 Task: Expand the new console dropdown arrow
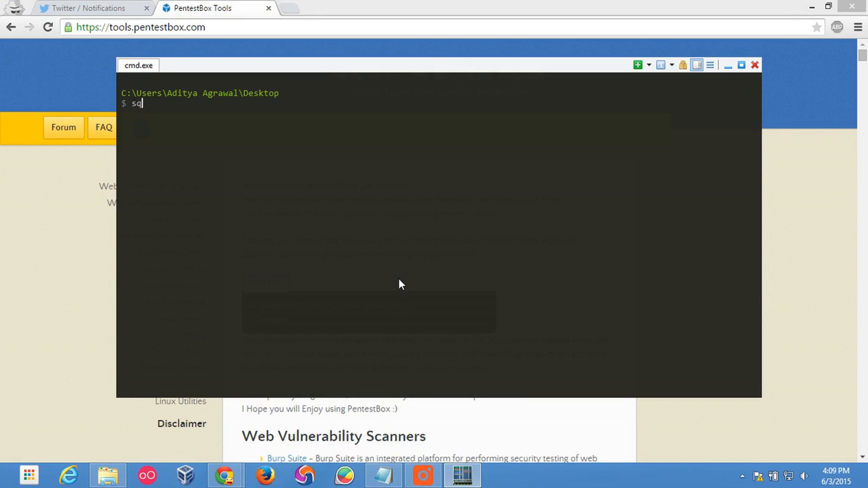[648, 65]
